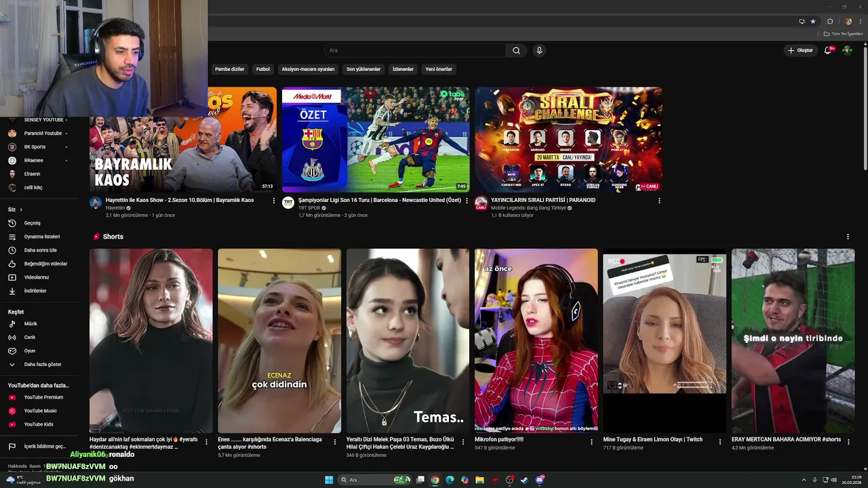Open the Shorts shelf options menu
The image size is (868, 488).
(848, 237)
